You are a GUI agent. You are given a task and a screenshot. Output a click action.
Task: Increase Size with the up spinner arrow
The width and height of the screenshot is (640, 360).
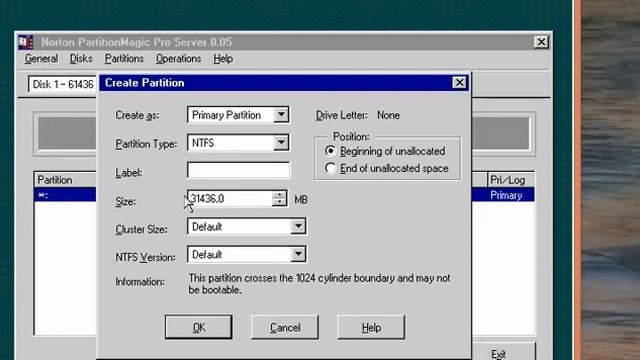pos(280,195)
